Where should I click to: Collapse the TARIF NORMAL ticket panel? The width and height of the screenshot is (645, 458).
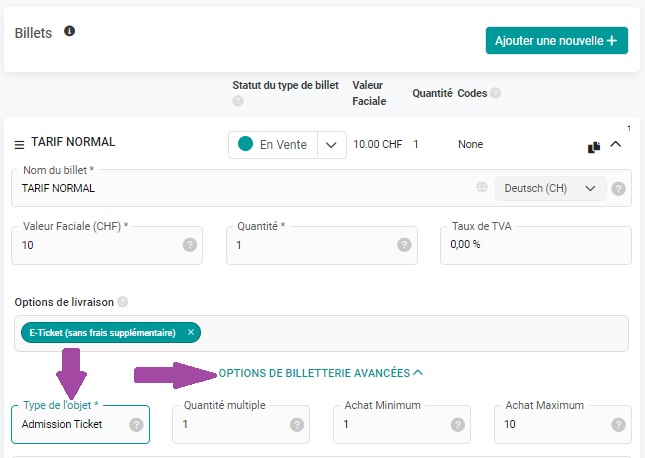pos(615,144)
